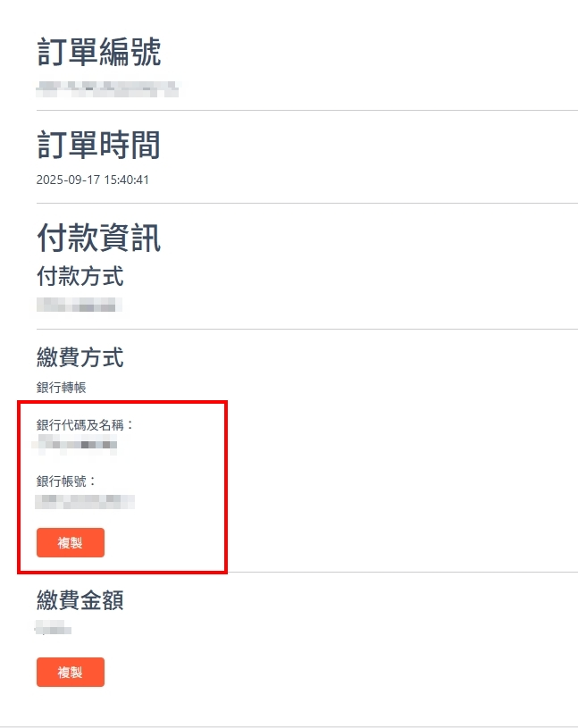Select the 銀行轉帳 text

point(61,387)
